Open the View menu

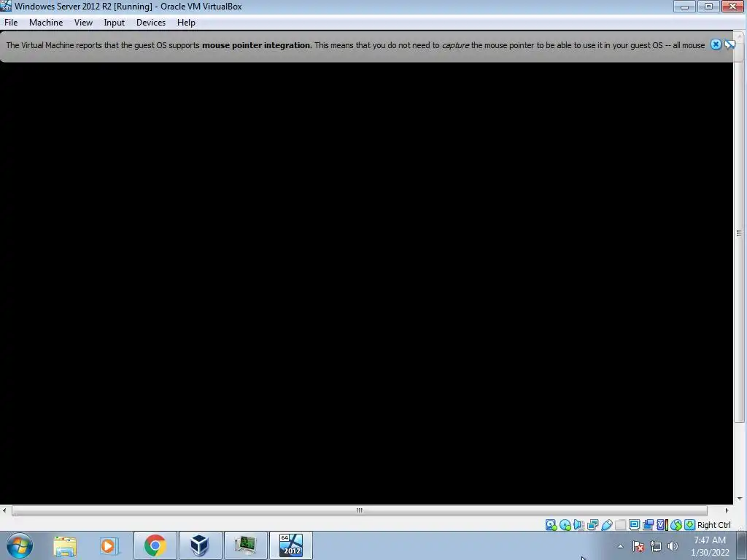pyautogui.click(x=83, y=23)
